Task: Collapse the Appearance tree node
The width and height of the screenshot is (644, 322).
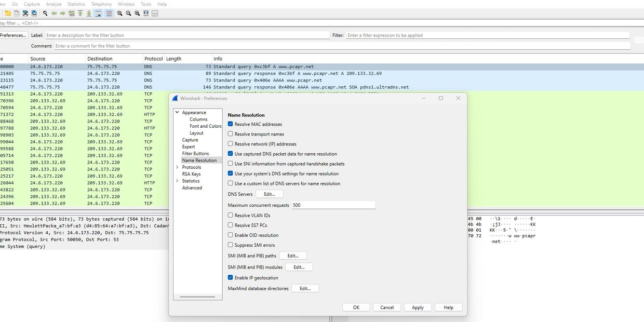Action: [x=177, y=112]
